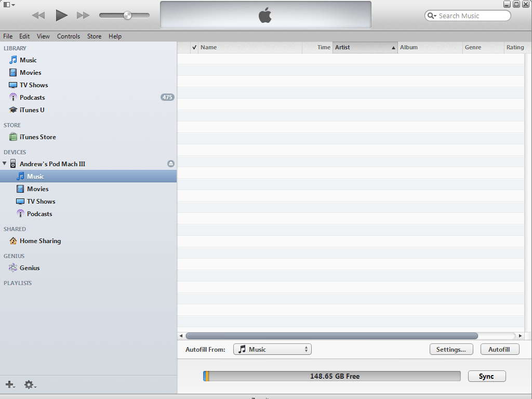Click the Autofill button

point(500,349)
